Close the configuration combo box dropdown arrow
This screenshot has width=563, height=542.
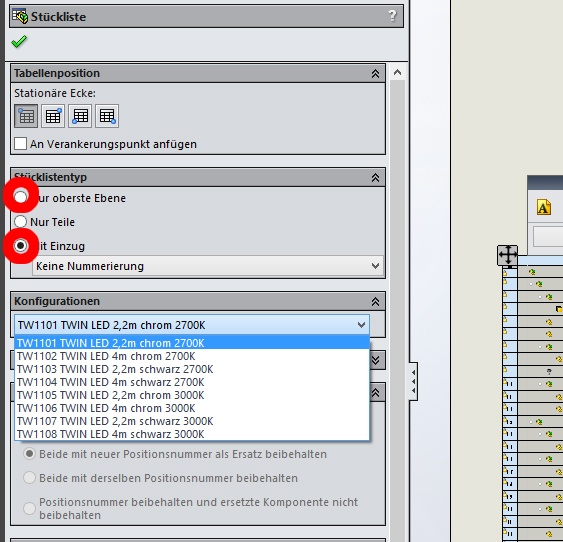361,325
